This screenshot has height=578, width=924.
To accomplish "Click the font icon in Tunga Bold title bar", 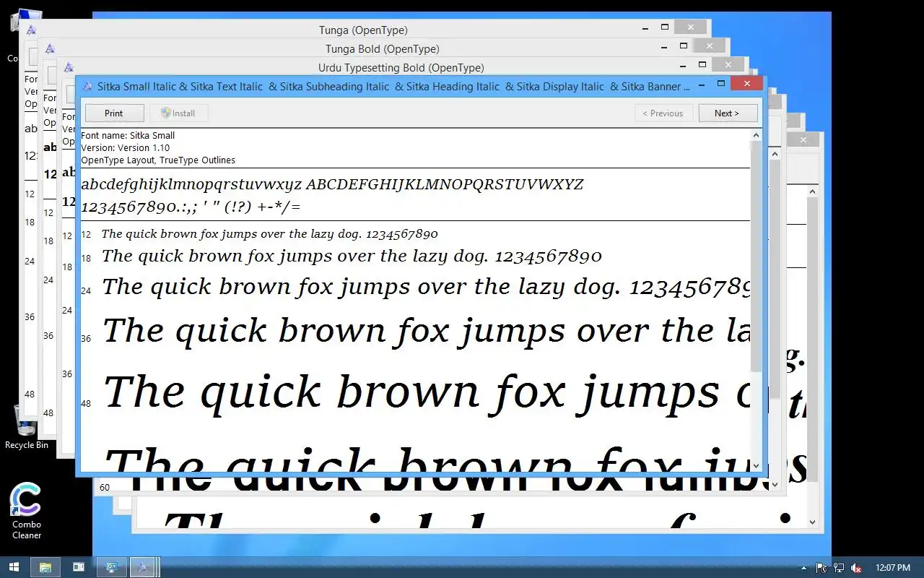I will [50, 49].
